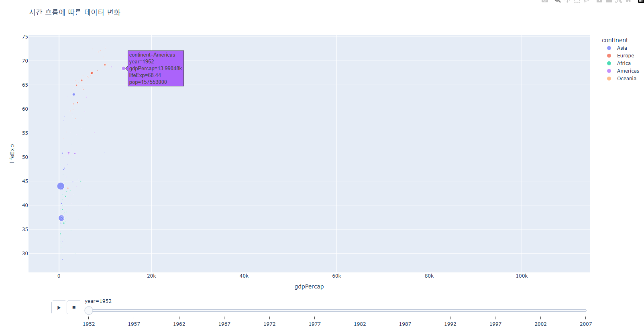Screen dimensions: 644x335
Task: Click the 30 y-axis tick label
Action: pyautogui.click(x=25, y=254)
